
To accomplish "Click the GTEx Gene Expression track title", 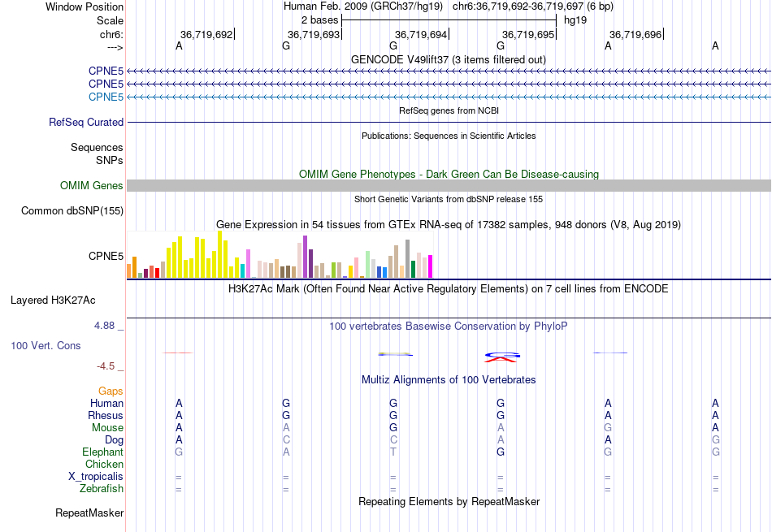I will tap(449, 224).
